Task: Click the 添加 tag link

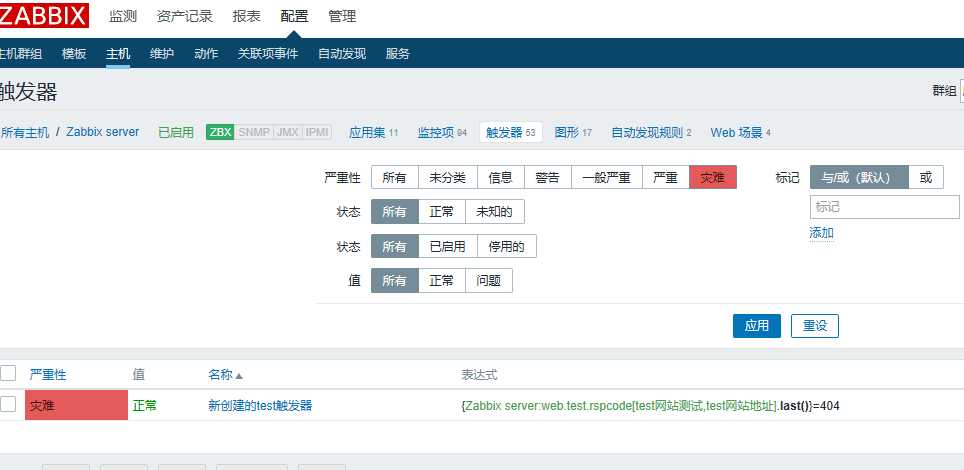Action: (x=821, y=233)
